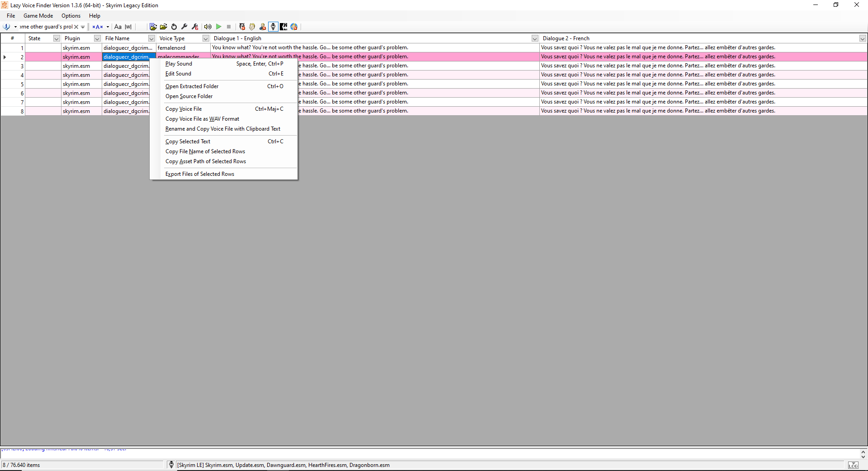Click the first game mode icon after Stop
Viewport: 868px width, 471px height.
tap(242, 27)
